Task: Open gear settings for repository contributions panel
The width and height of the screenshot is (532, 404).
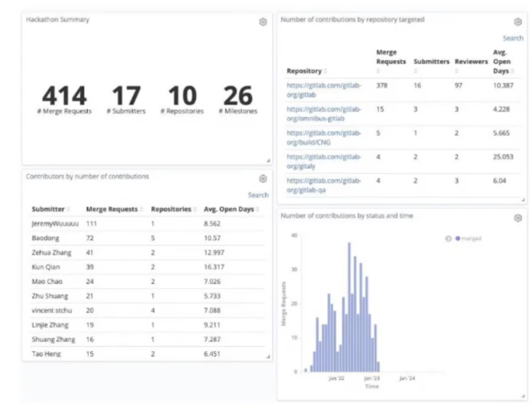Action: 518,22
